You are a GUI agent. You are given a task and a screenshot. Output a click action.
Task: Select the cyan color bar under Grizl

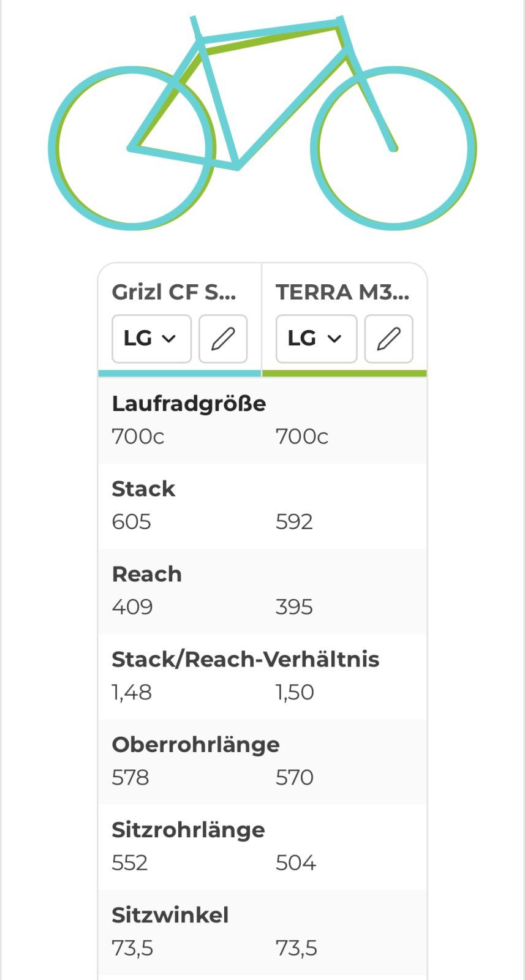pos(179,373)
